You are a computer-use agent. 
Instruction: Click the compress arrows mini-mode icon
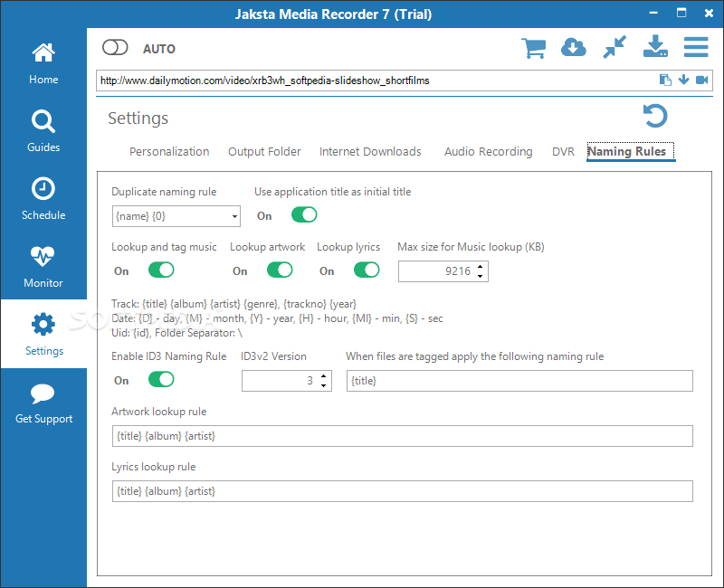click(614, 47)
